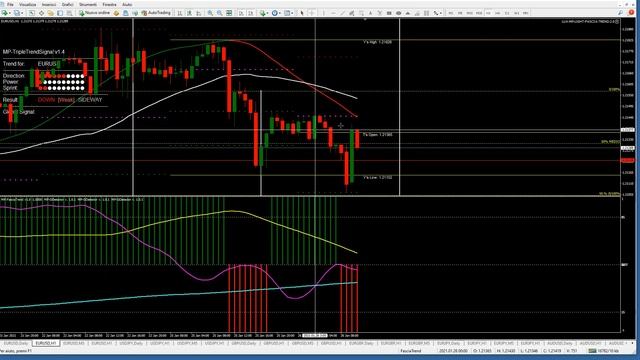Click the FasciaTrend profile in status bar
Screen dimensions: 640x360
point(411,351)
